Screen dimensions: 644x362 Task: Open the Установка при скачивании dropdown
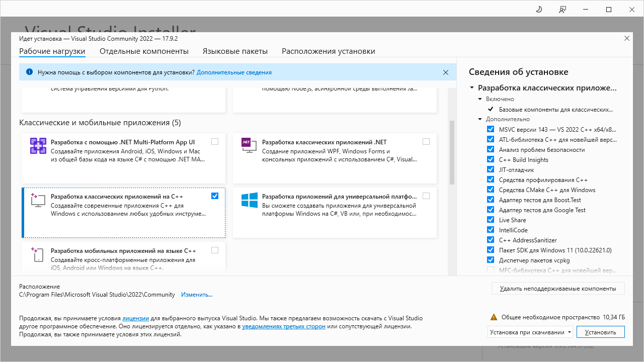530,332
